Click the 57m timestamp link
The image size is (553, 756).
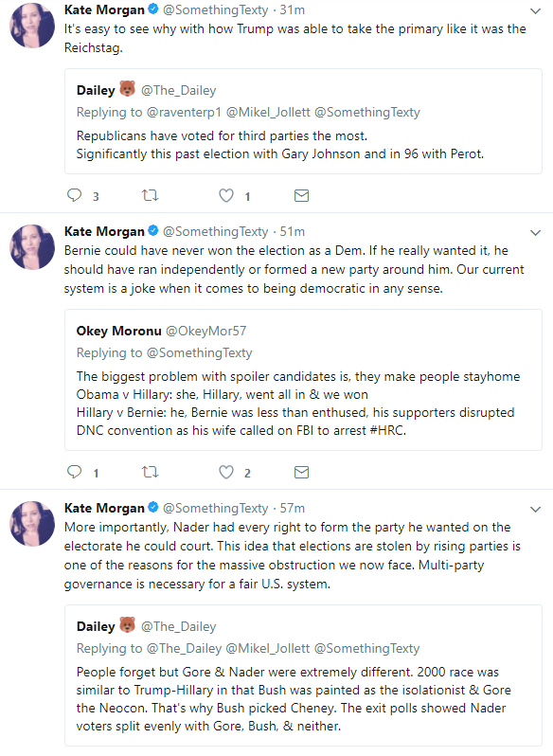[x=293, y=508]
